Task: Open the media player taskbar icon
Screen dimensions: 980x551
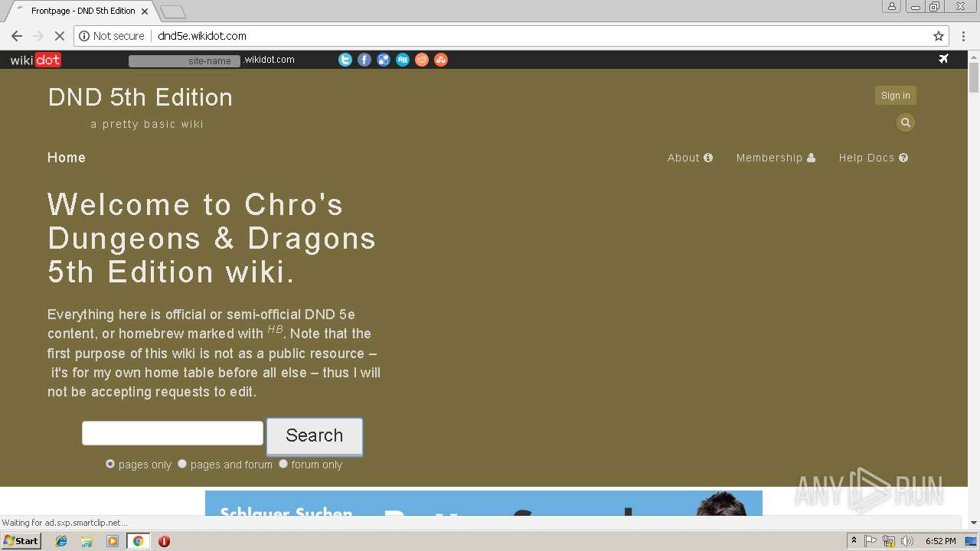Action: click(x=113, y=541)
